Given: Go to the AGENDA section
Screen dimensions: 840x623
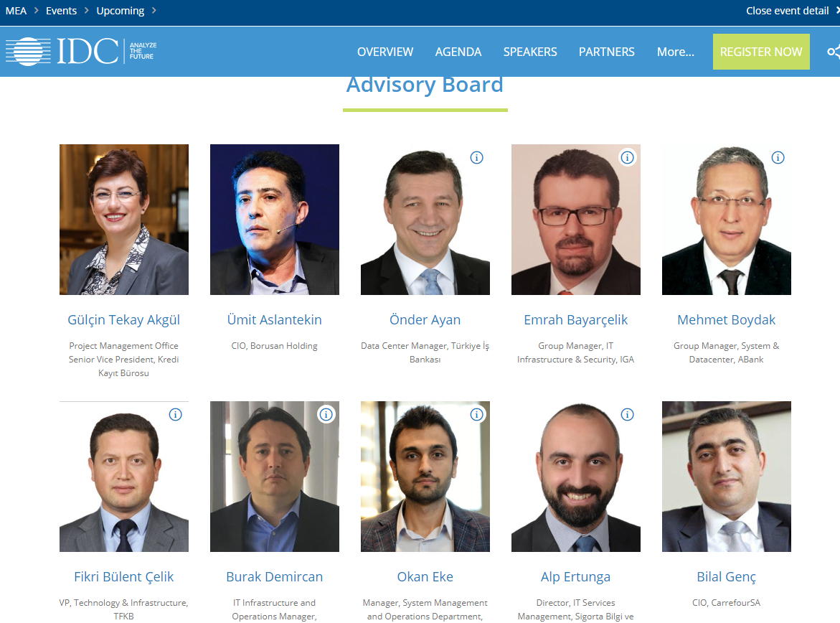Looking at the screenshot, I should tap(458, 52).
